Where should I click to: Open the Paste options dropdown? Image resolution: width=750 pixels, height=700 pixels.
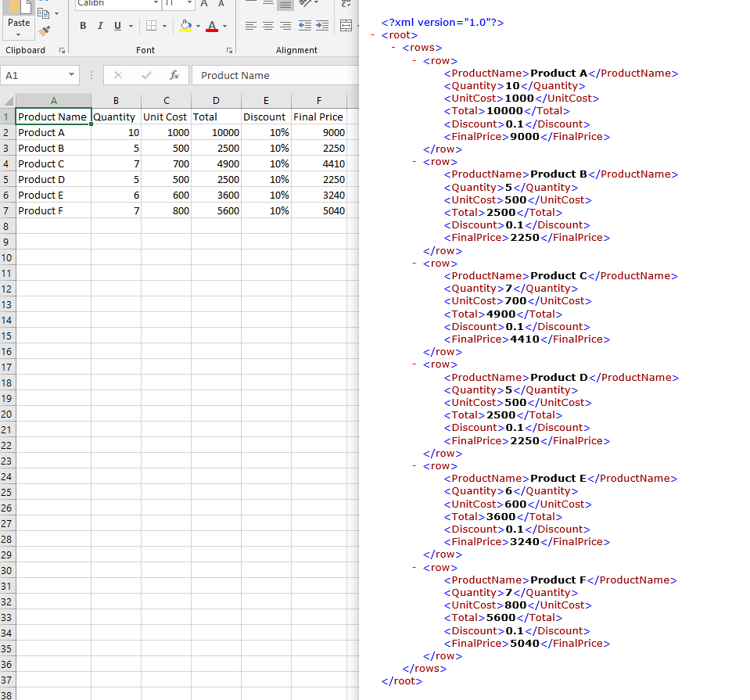(19, 35)
